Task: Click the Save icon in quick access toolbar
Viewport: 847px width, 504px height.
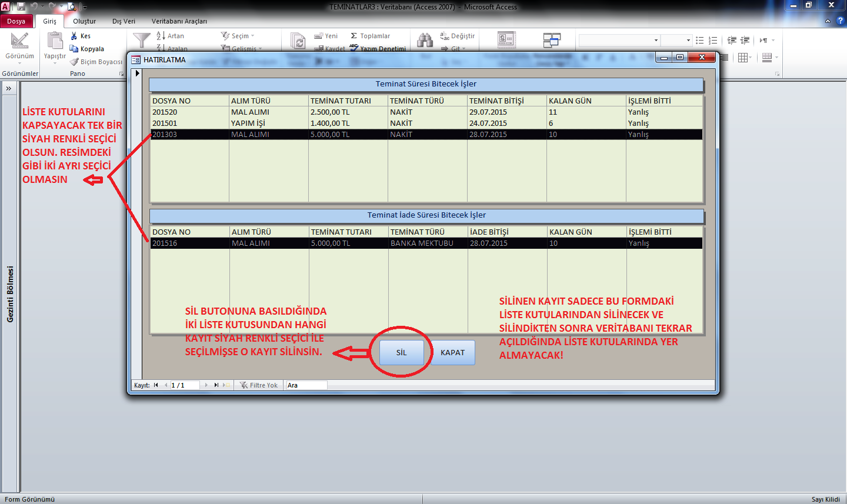Action: click(21, 6)
